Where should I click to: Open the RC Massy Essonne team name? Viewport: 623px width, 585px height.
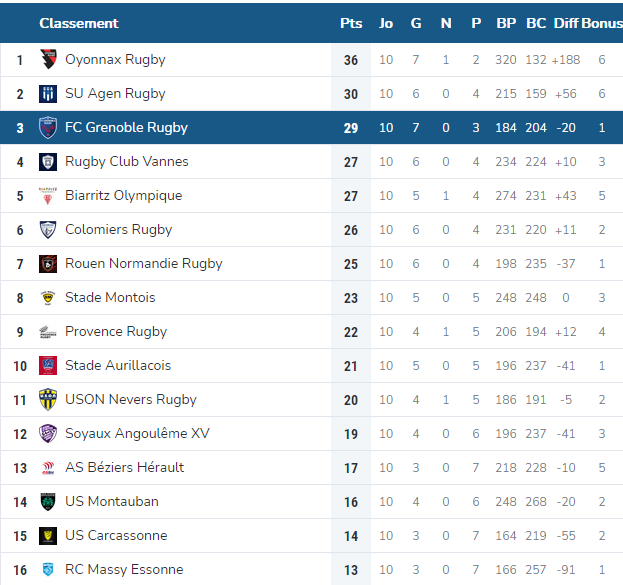(x=124, y=570)
